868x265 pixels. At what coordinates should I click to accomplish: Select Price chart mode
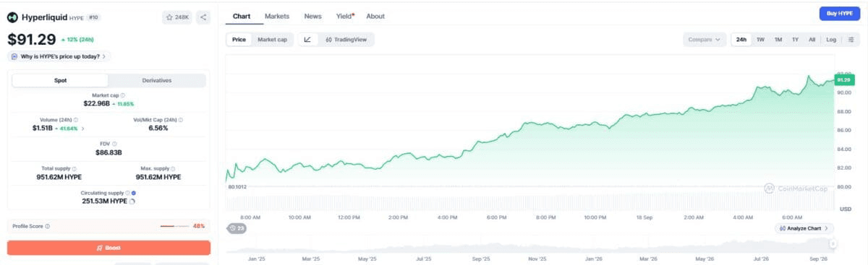coord(239,40)
